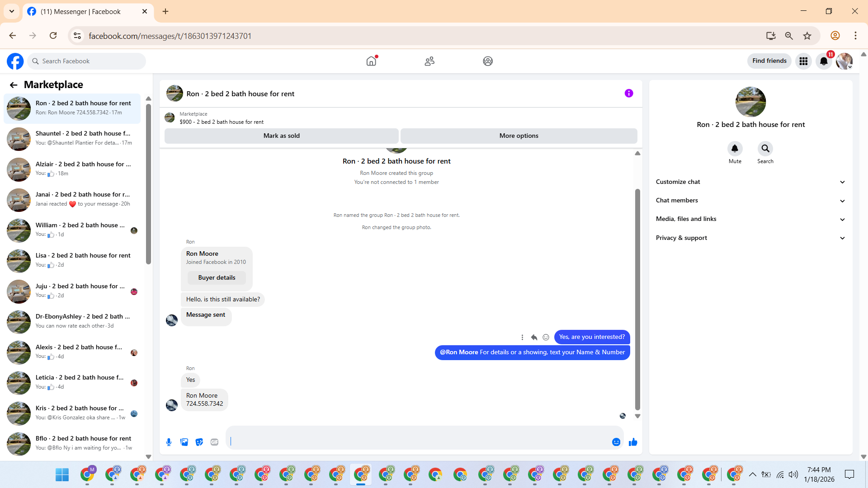
Task: Reply to 'Yes, are you interested?' message
Action: pos(534,337)
